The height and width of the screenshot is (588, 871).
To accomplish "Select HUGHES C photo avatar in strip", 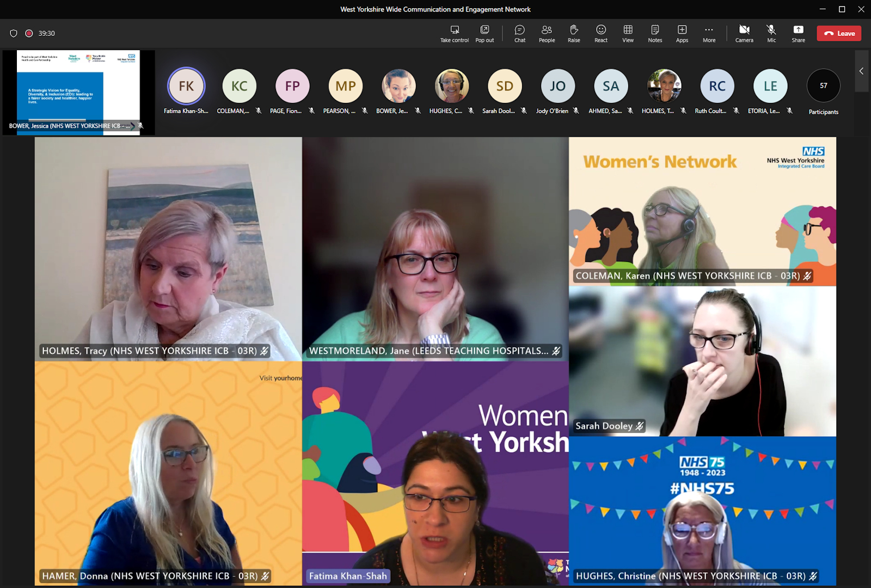I will tap(451, 85).
